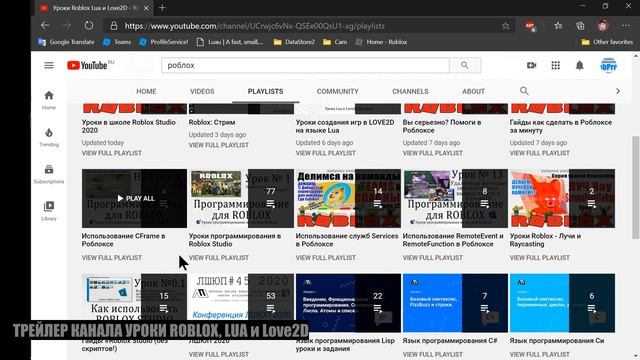Open the browser settings ellipsis menu
Screen dimensions: 640x360
point(626,26)
